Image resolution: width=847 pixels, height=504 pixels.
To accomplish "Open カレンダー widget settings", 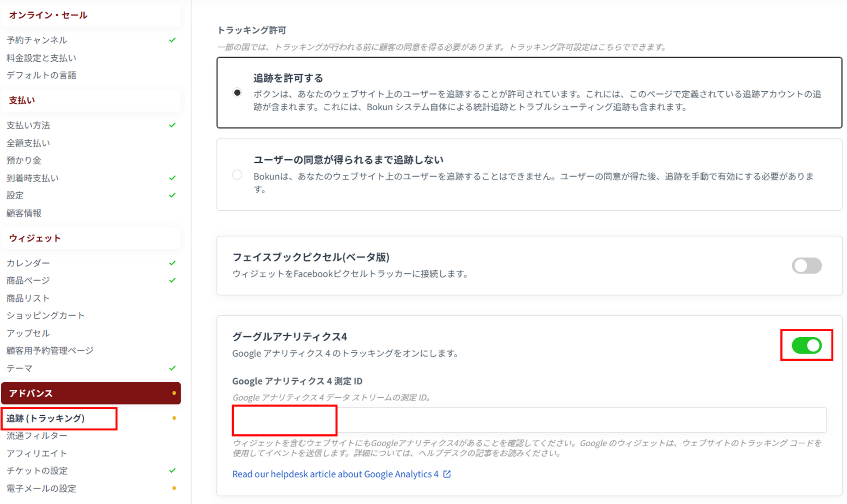I will (28, 263).
